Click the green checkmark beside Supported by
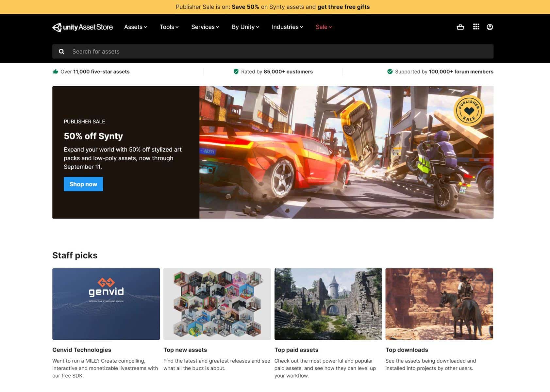The height and width of the screenshot is (392, 550). (390, 72)
